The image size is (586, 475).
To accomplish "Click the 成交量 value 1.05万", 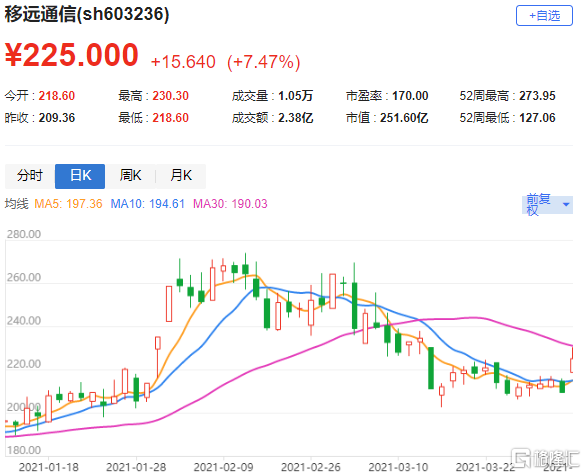I will (295, 96).
